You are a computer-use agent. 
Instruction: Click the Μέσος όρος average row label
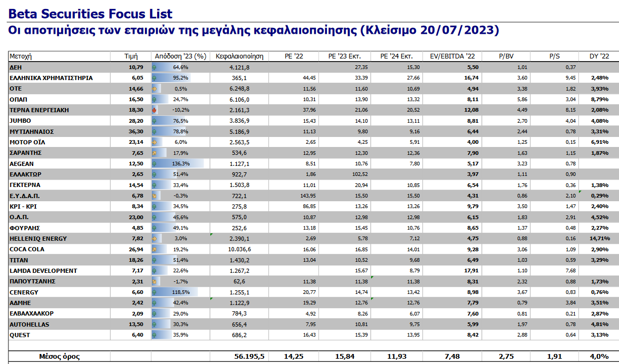click(59, 357)
